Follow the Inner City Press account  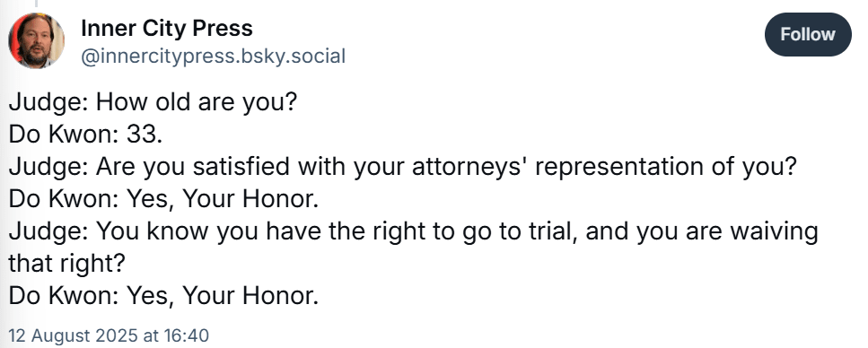[808, 34]
